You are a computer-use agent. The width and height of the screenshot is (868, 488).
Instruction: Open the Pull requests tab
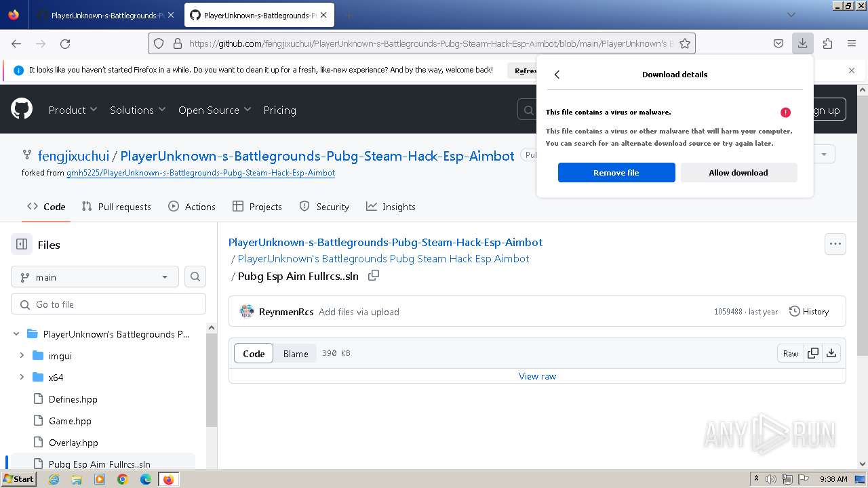pyautogui.click(x=116, y=207)
